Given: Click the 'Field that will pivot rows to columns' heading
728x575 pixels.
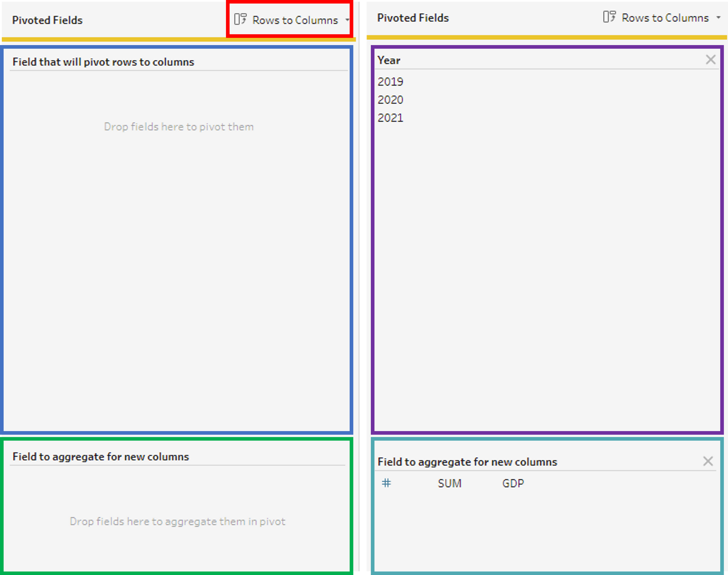Looking at the screenshot, I should 103,62.
